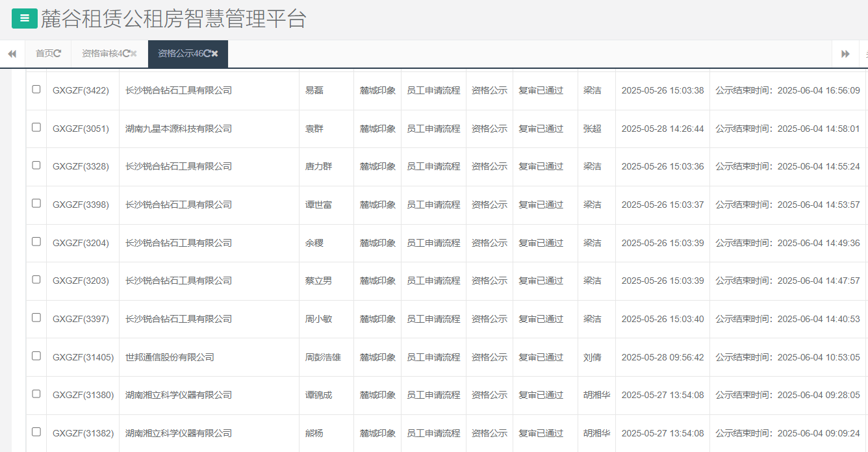Click the partially hidden button right of tab bar

[864, 54]
